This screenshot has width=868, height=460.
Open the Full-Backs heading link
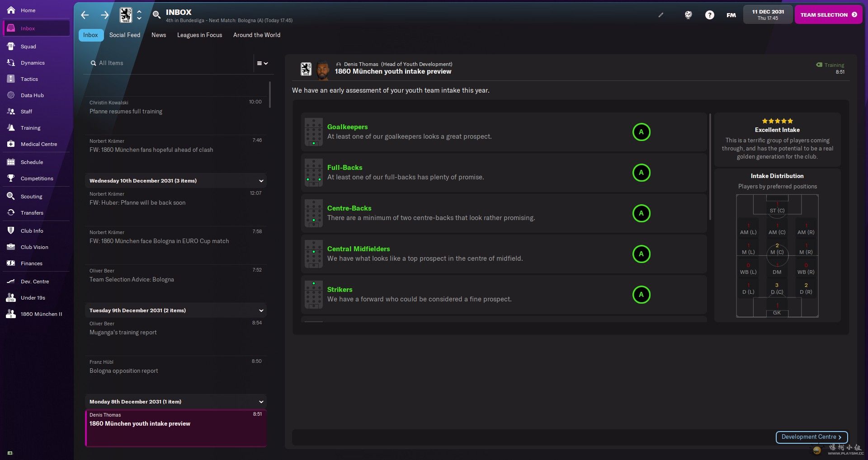[344, 168]
